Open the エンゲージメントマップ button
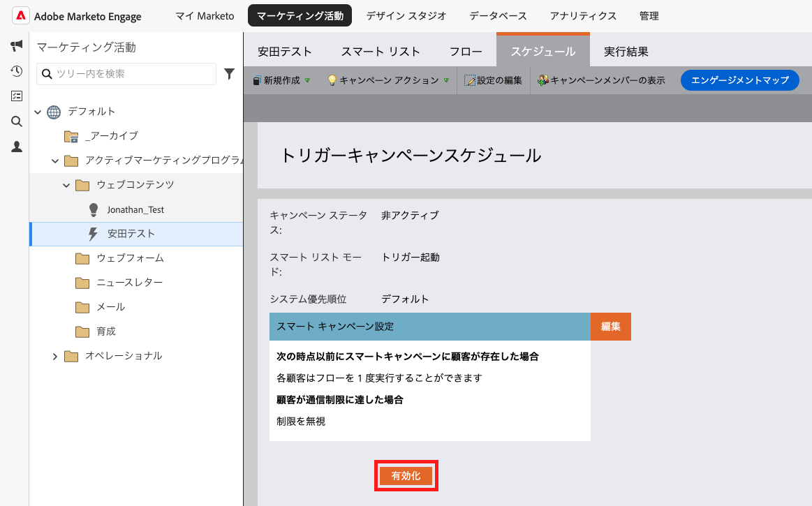 click(x=739, y=80)
